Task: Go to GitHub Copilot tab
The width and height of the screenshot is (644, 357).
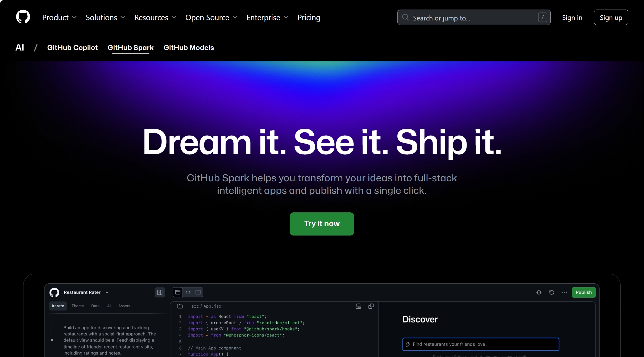Action: point(72,48)
